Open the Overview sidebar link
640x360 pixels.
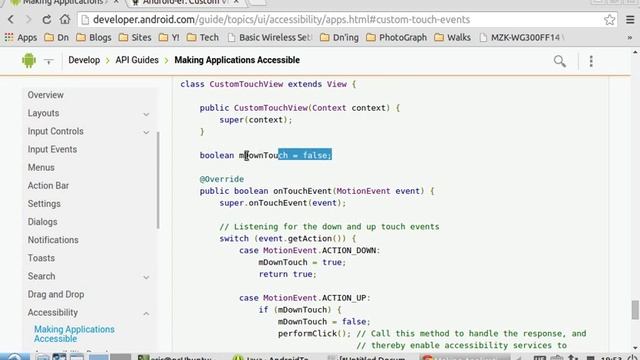46,95
